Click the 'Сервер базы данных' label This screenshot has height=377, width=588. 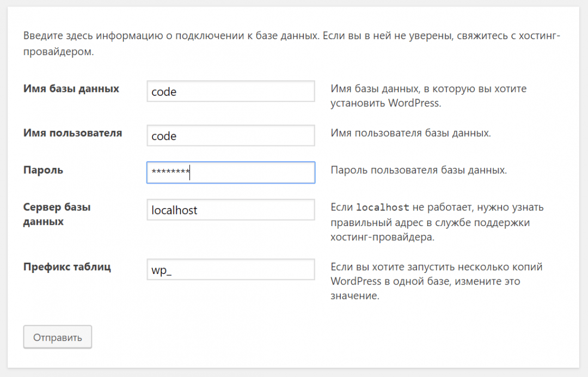(x=57, y=214)
